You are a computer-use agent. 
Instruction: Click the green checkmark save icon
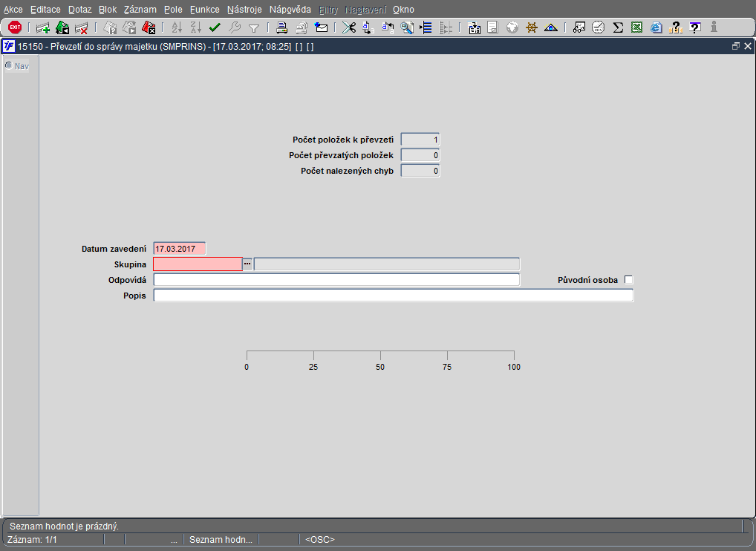[x=215, y=27]
